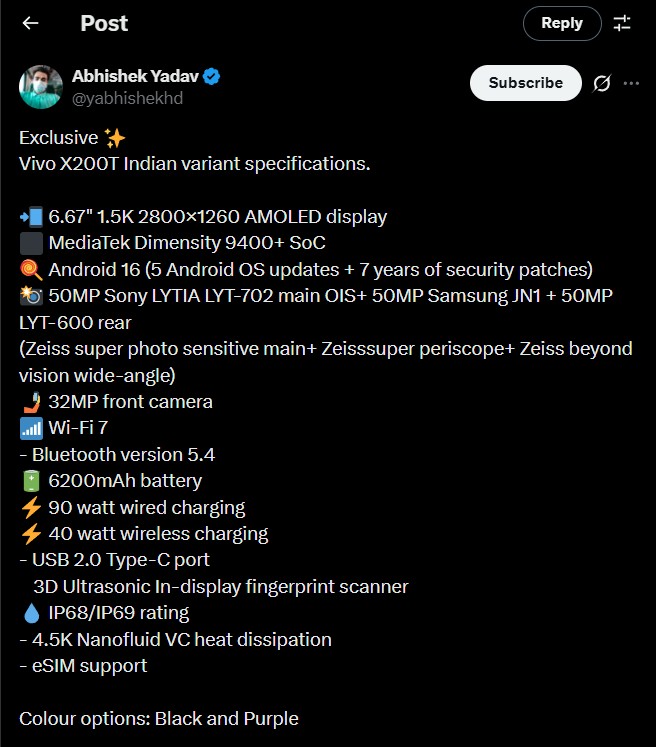
Task: Click the sparkles emoji after Exclusive
Action: click(x=115, y=137)
